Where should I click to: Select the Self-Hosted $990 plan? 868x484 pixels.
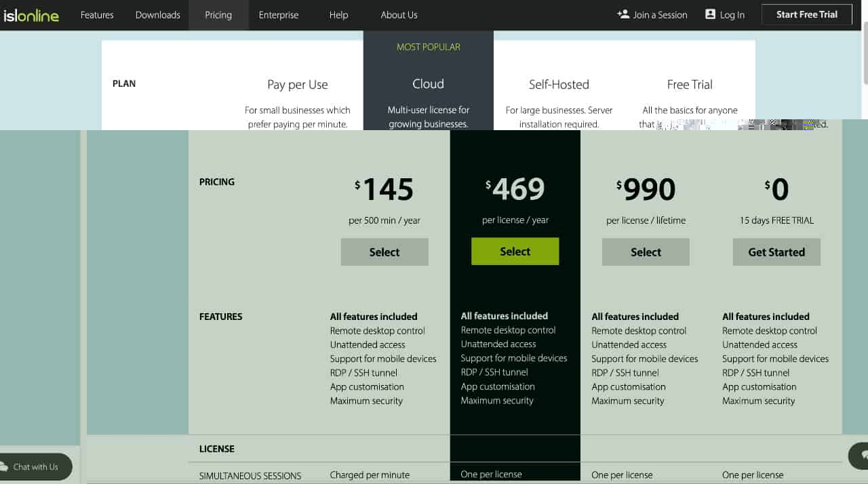pos(646,251)
